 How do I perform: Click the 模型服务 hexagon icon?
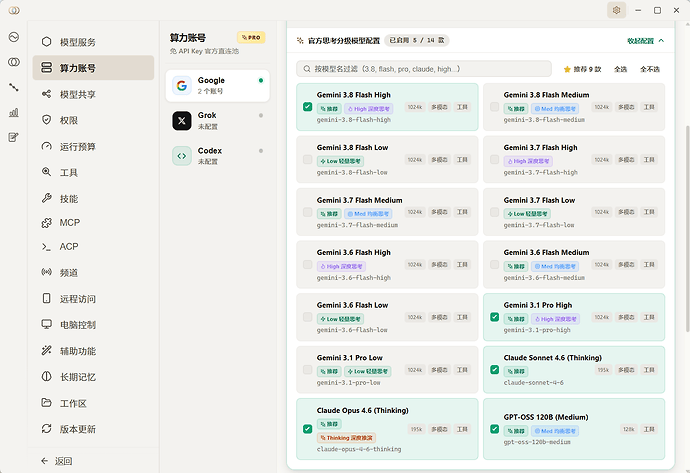pos(46,42)
